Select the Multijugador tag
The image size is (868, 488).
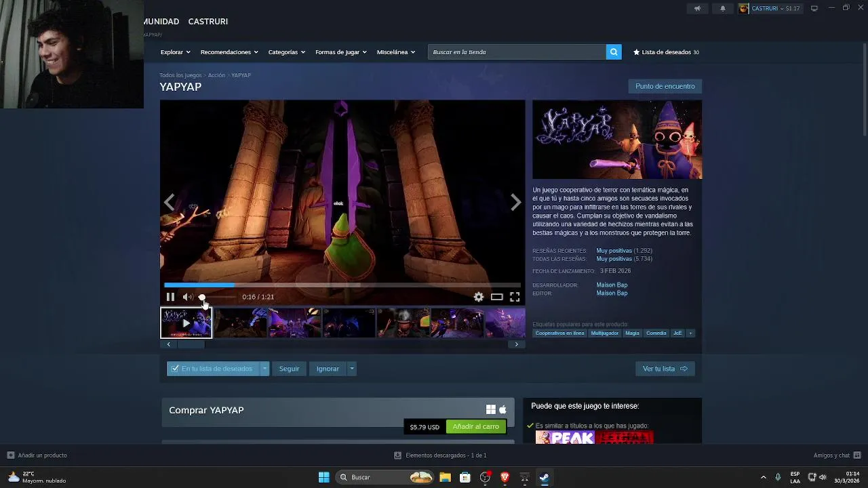tap(605, 333)
